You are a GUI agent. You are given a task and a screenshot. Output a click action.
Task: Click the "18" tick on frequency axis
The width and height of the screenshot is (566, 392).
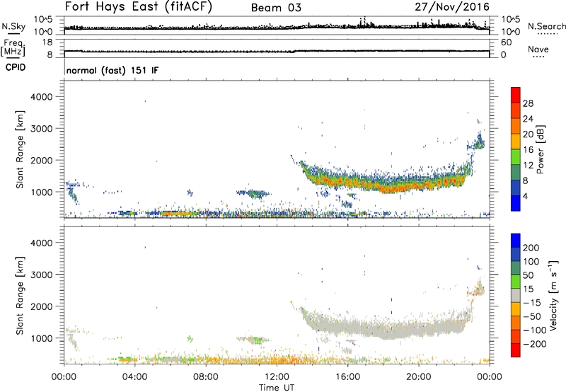[x=47, y=42]
